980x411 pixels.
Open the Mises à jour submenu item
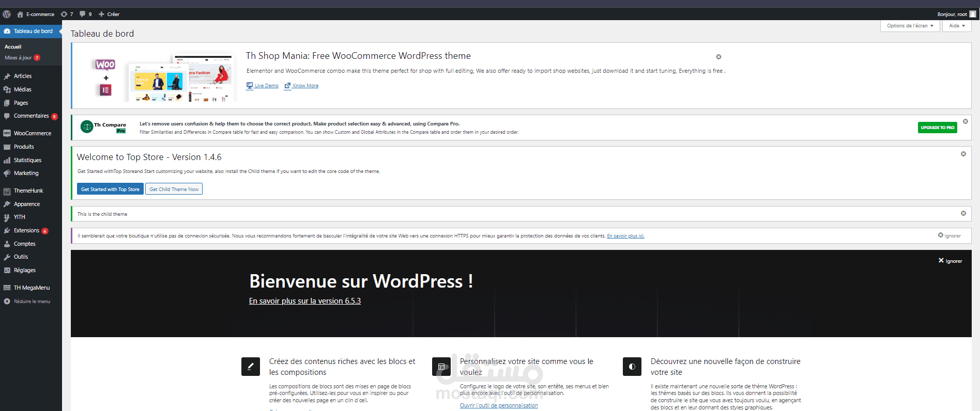coord(22,58)
